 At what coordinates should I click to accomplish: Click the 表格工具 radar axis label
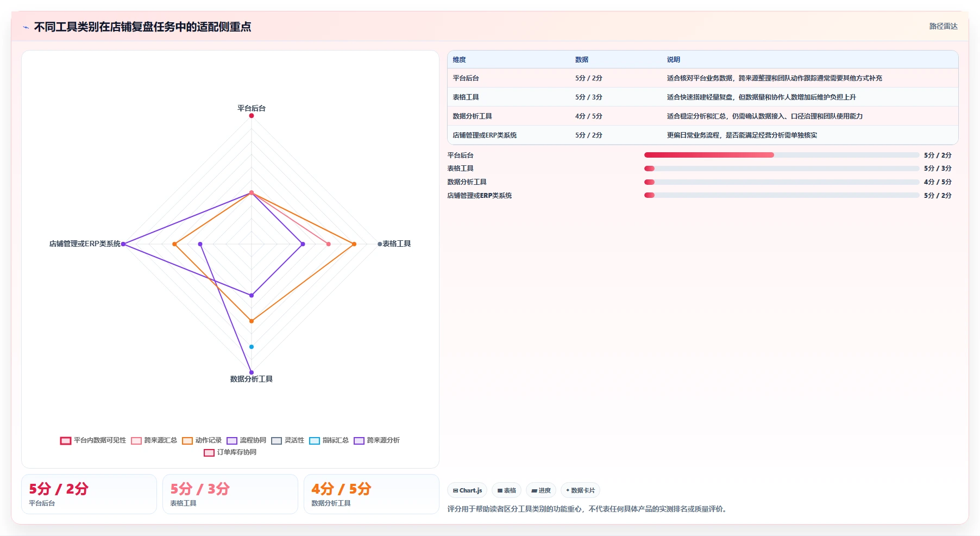[x=397, y=244]
